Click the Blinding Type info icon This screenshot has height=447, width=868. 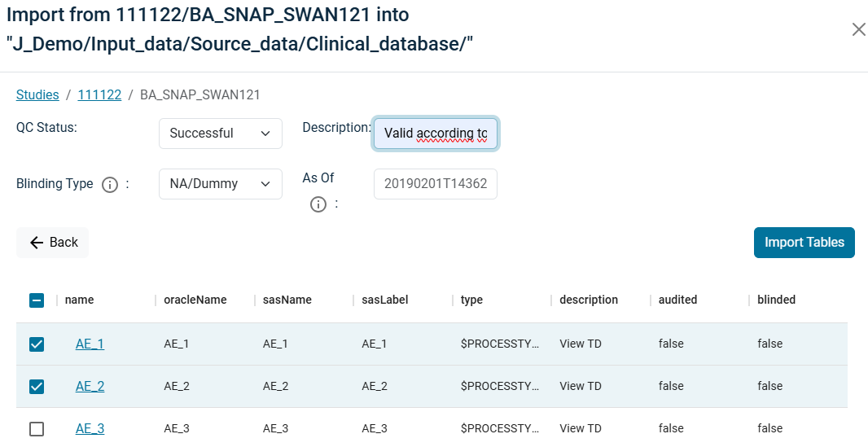110,185
